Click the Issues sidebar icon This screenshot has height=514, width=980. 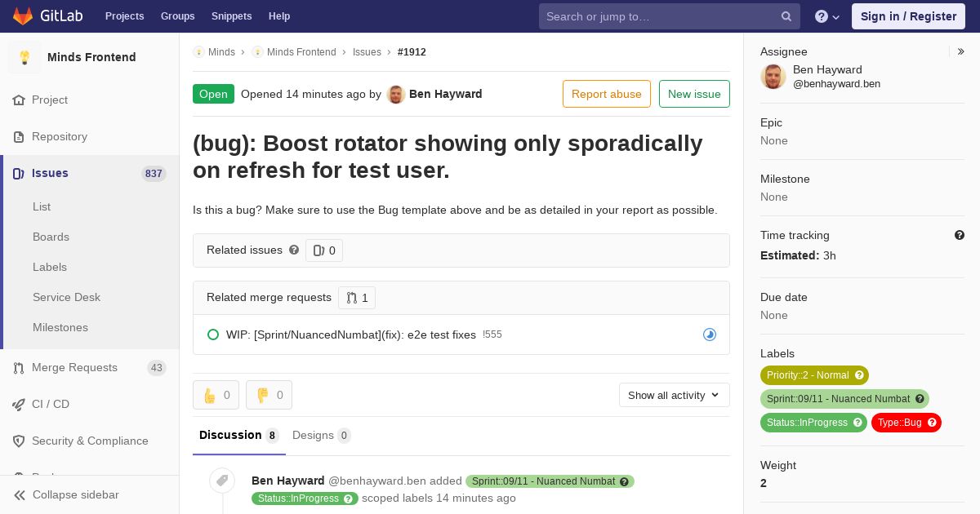19,174
